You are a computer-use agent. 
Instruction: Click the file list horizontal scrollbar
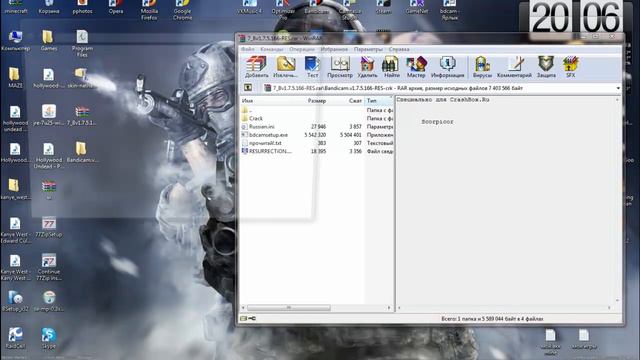point(289,308)
